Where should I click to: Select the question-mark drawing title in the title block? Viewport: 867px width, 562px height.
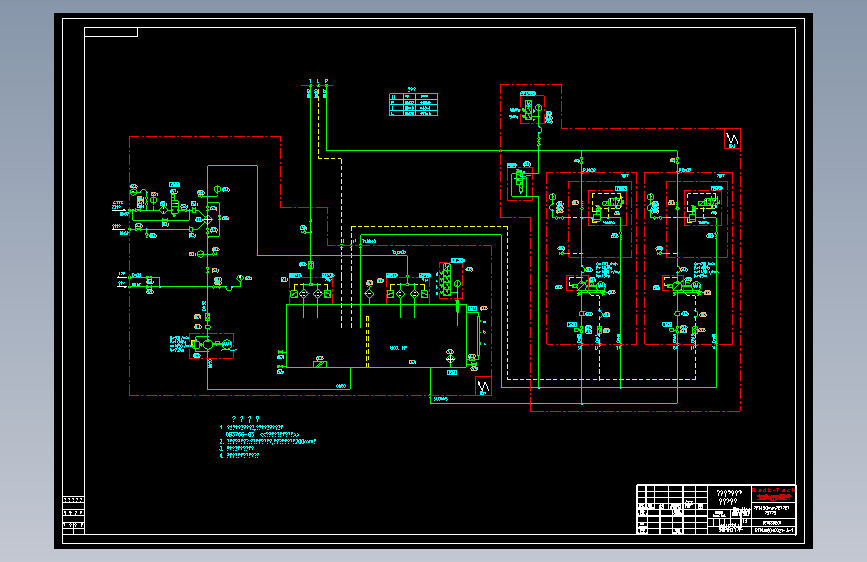[729, 497]
